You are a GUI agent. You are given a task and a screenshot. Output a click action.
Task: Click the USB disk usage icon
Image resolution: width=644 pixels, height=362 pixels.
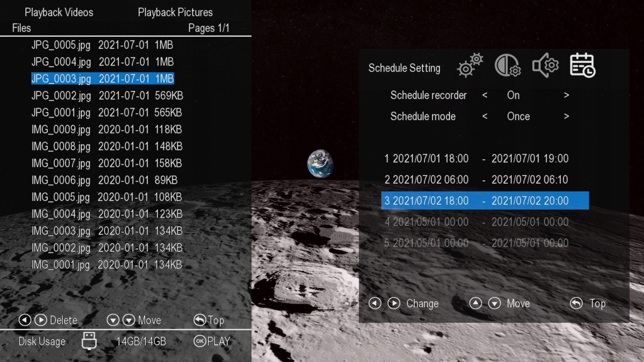pyautogui.click(x=89, y=341)
